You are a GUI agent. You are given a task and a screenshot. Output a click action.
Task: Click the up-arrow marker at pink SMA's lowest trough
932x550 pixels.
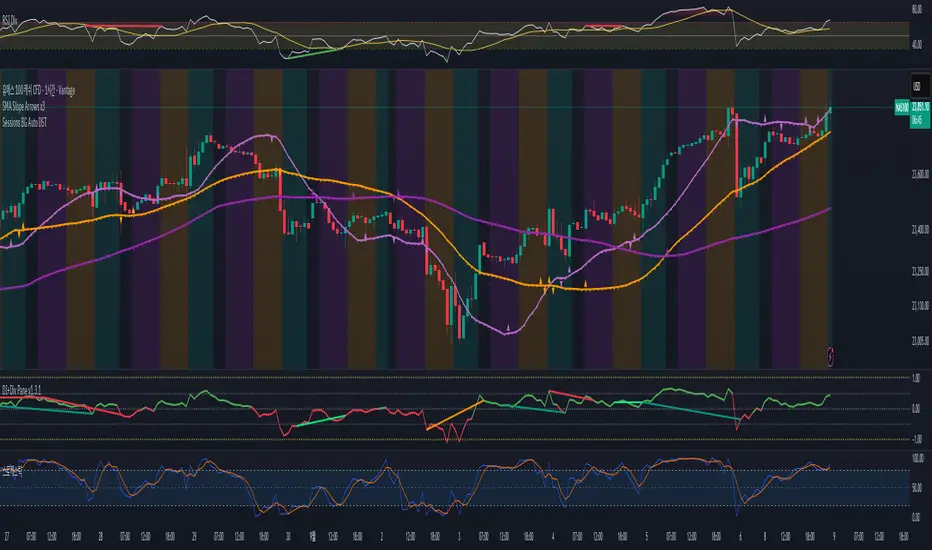(511, 326)
